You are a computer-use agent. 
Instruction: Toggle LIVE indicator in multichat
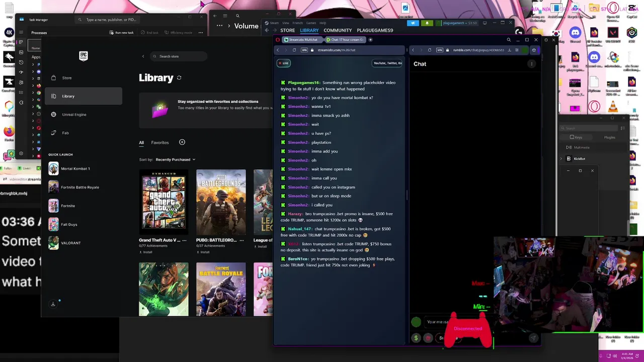pyautogui.click(x=284, y=63)
